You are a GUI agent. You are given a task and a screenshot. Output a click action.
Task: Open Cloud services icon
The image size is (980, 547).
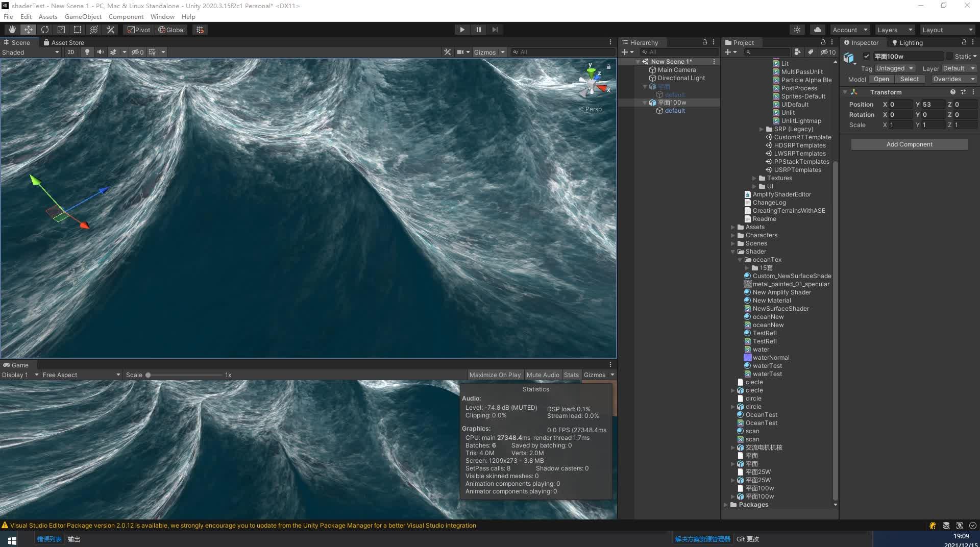[x=817, y=30]
